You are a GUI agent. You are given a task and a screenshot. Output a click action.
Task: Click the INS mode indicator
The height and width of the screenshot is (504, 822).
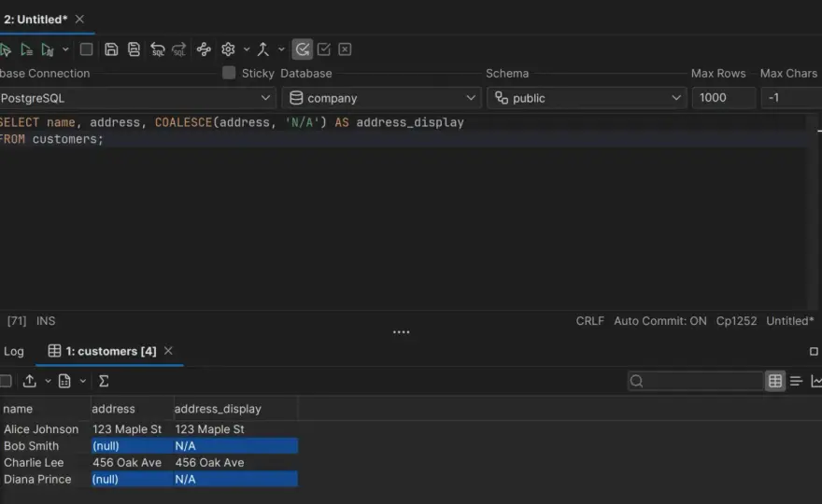(46, 321)
